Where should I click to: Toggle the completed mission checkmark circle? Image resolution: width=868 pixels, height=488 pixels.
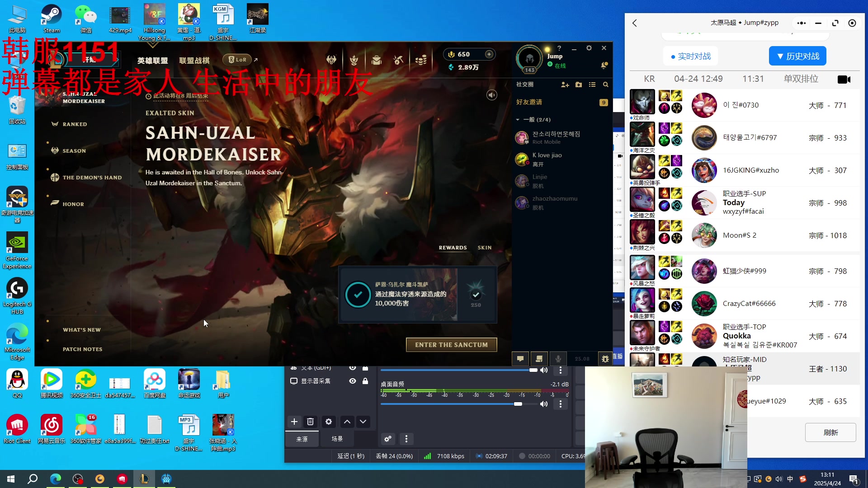(358, 295)
